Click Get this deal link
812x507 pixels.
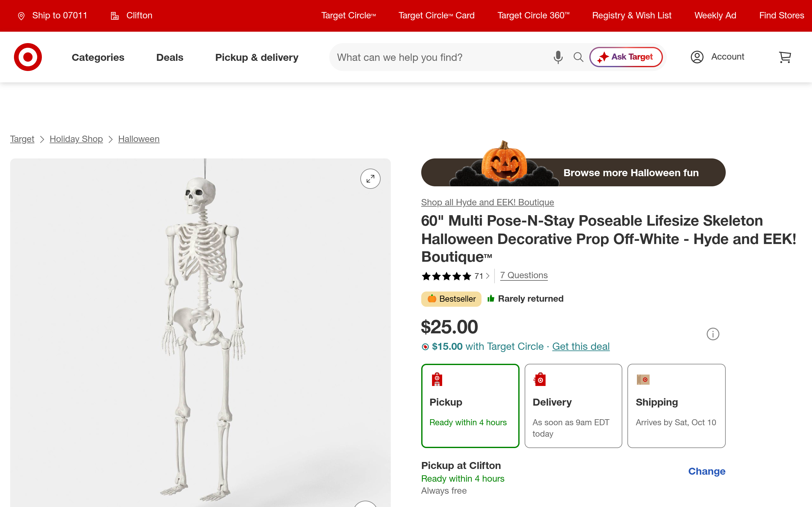click(581, 346)
